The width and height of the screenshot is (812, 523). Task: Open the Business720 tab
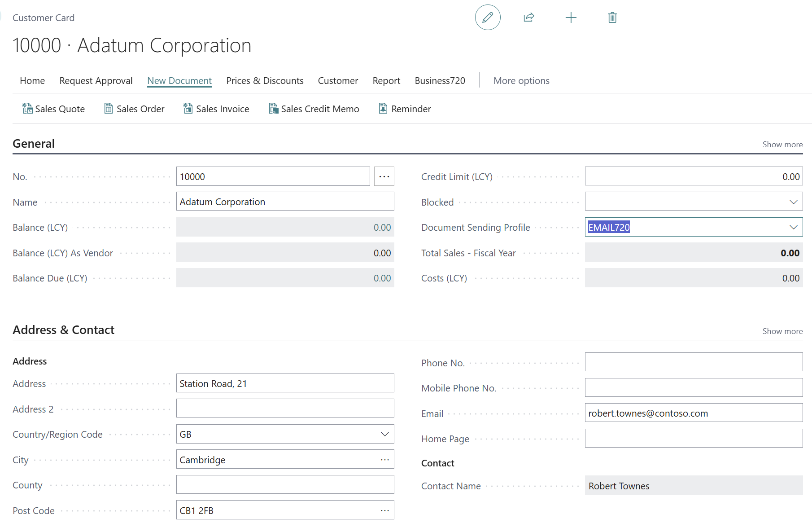(440, 81)
